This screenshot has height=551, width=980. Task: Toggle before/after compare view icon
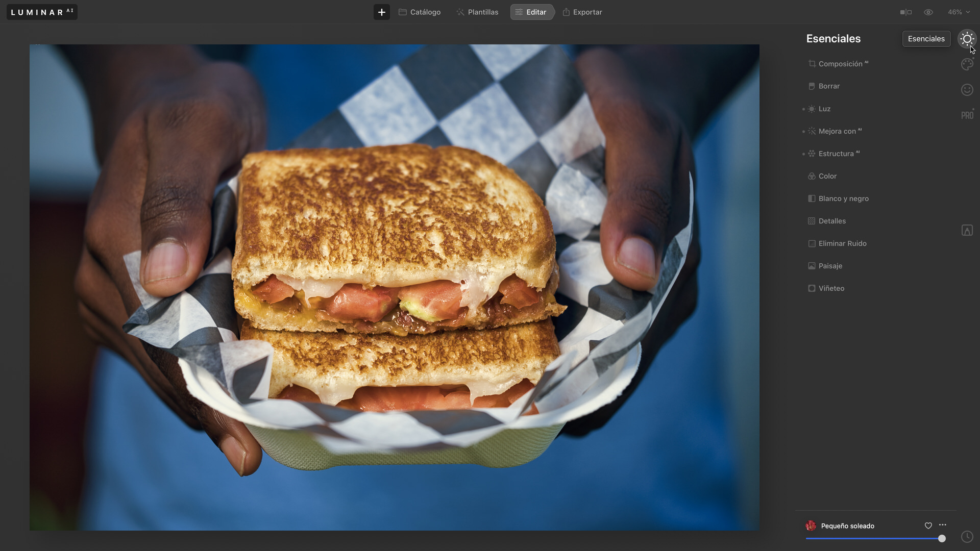click(x=906, y=12)
